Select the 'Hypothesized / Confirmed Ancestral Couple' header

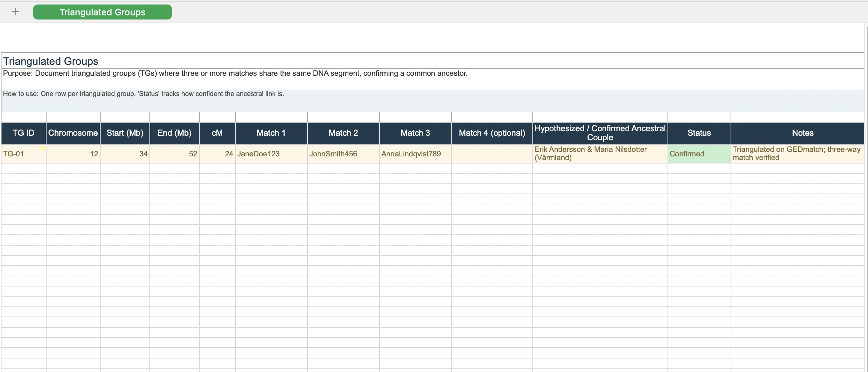click(x=600, y=133)
